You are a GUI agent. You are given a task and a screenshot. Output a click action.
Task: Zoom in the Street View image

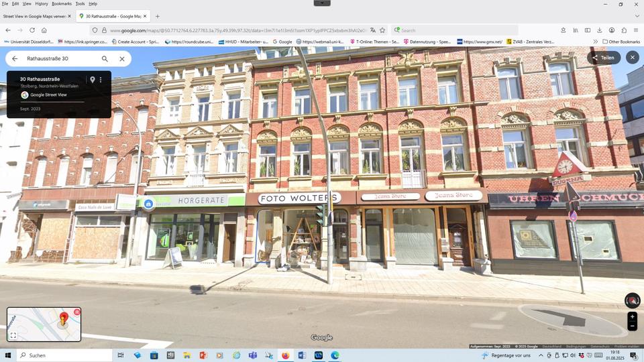tap(633, 316)
